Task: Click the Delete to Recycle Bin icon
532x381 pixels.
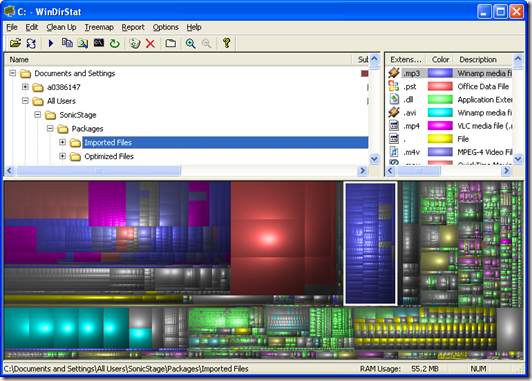Action: coord(135,43)
